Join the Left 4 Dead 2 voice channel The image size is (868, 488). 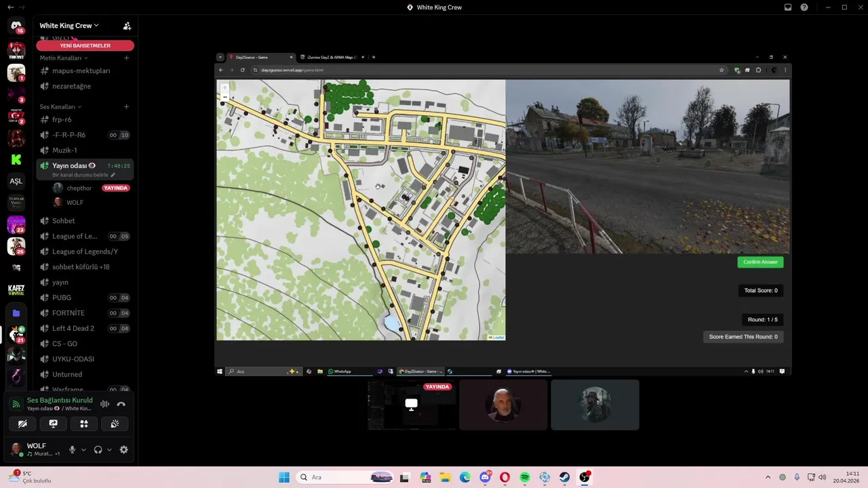tap(85, 328)
